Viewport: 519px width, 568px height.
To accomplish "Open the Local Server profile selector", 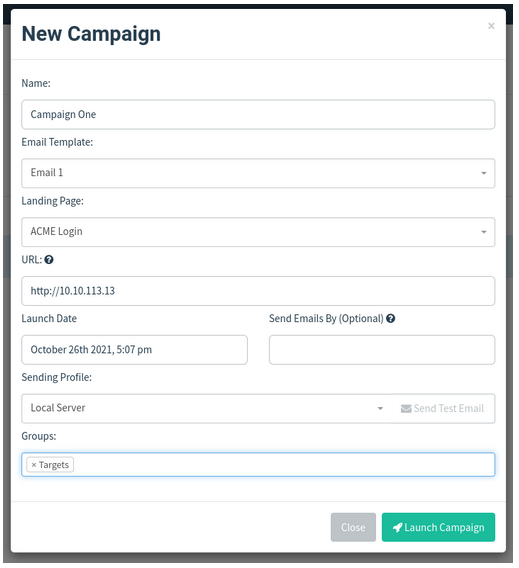I will (206, 409).
